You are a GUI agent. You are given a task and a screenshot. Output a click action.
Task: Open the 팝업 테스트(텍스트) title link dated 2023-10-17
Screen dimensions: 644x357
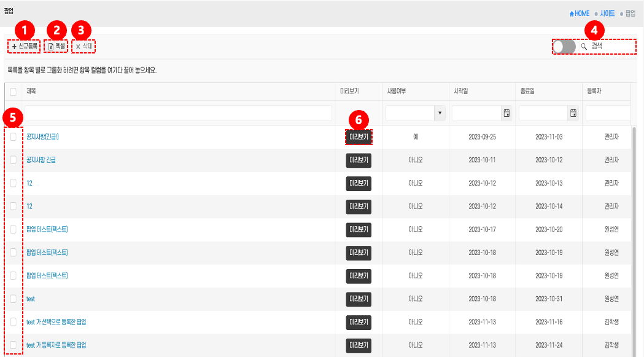coord(47,229)
